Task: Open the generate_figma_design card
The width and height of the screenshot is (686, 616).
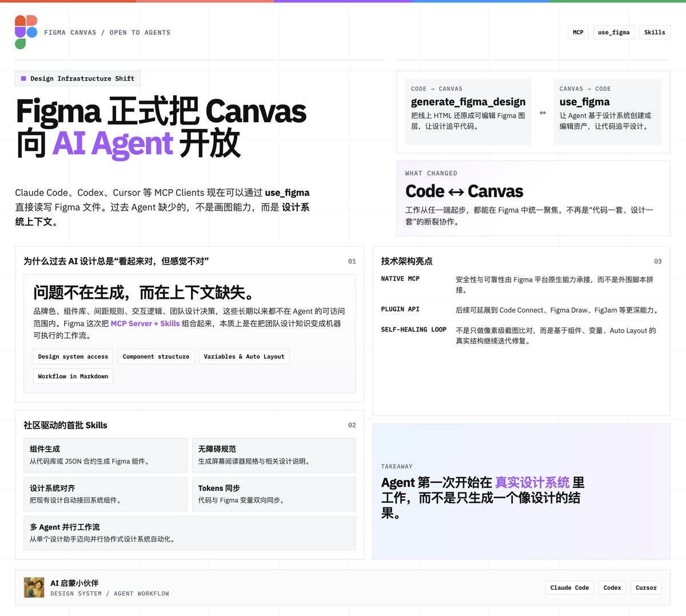Action: [x=468, y=112]
